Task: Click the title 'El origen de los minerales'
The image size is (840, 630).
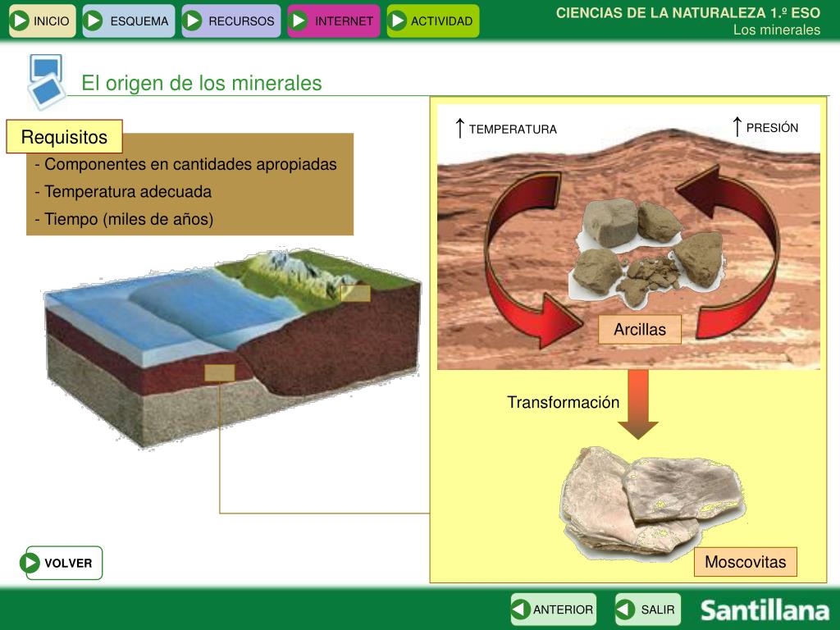Action: click(202, 83)
